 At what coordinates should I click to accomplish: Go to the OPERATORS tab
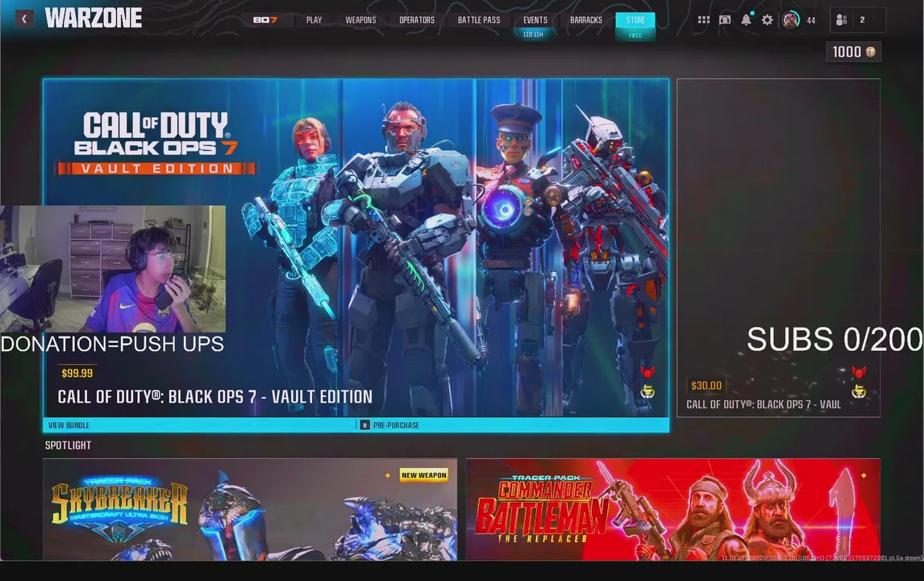tap(417, 20)
